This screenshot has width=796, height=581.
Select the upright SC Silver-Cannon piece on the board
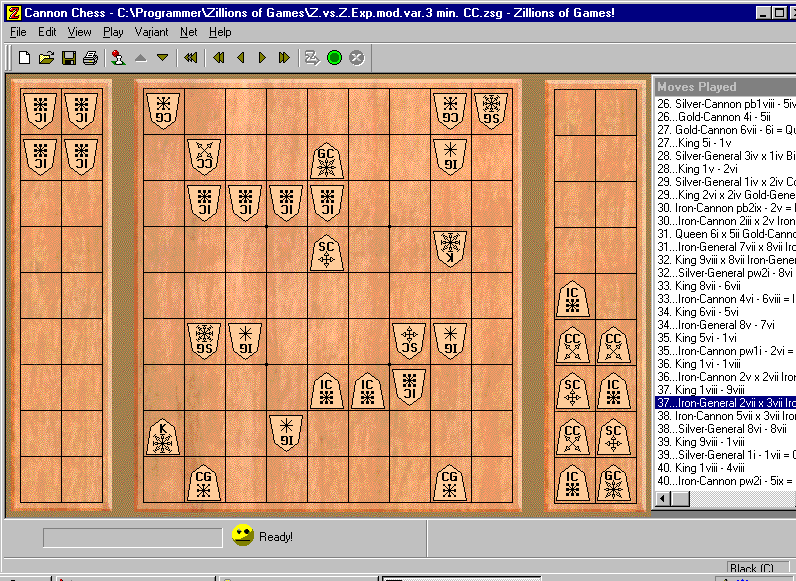pos(326,253)
